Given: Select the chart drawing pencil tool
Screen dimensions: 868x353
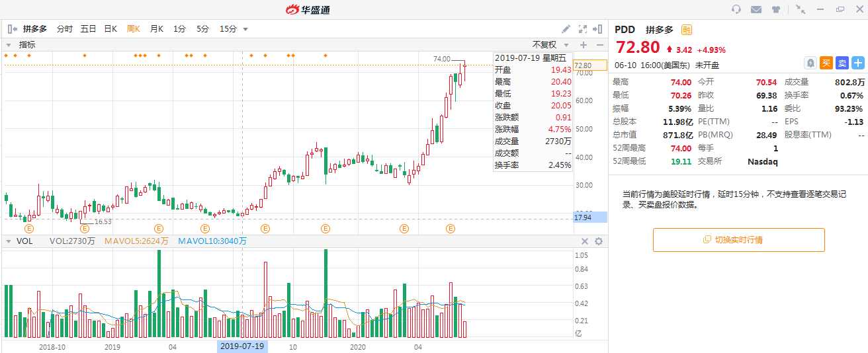Looking at the screenshot, I should 566,29.
